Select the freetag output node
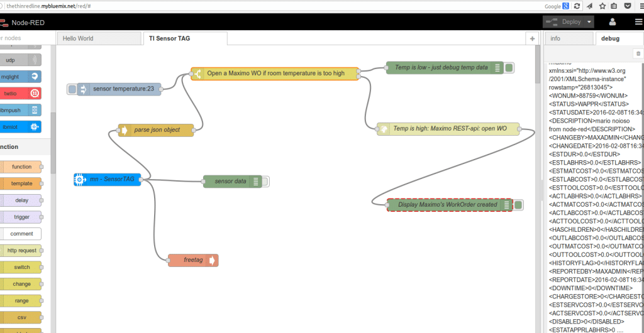 click(x=193, y=260)
